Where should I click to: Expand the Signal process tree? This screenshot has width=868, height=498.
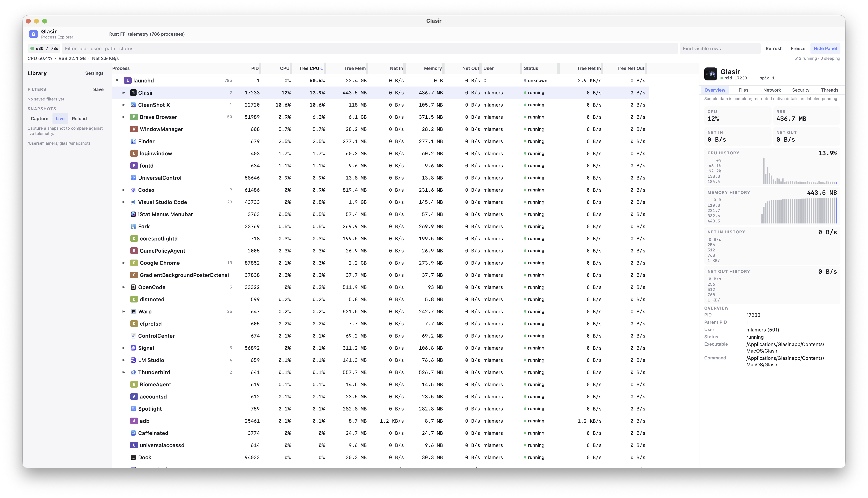(123, 348)
